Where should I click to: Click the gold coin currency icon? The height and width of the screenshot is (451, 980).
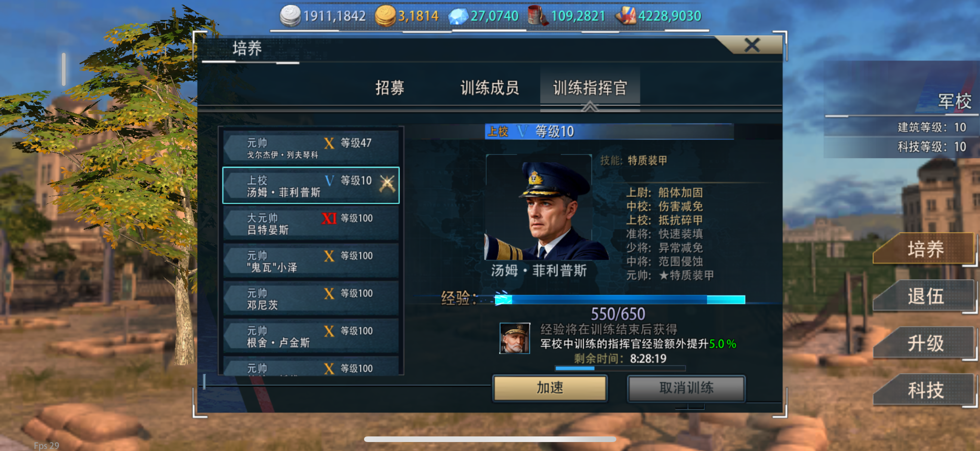tap(385, 16)
